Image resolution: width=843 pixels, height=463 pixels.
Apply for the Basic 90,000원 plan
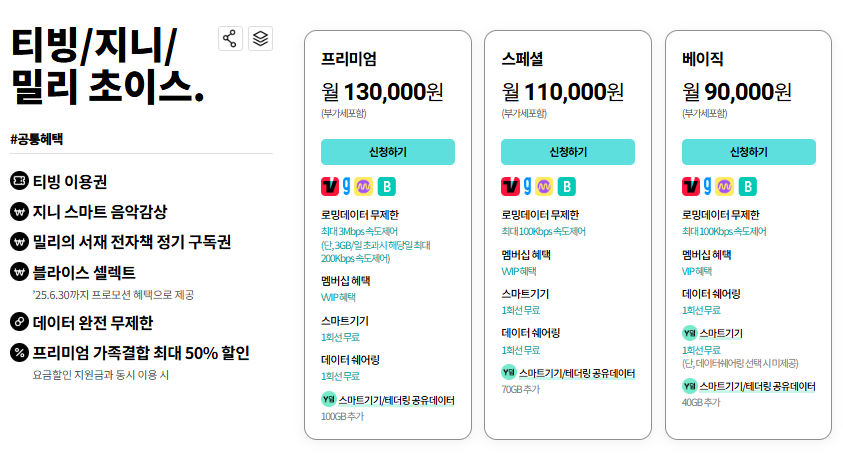(748, 152)
